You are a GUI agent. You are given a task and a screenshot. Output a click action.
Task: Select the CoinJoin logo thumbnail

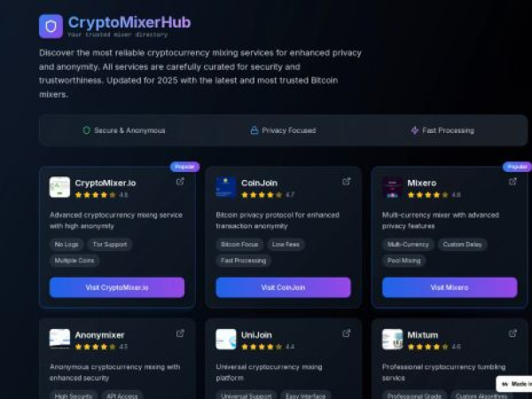[x=226, y=187]
